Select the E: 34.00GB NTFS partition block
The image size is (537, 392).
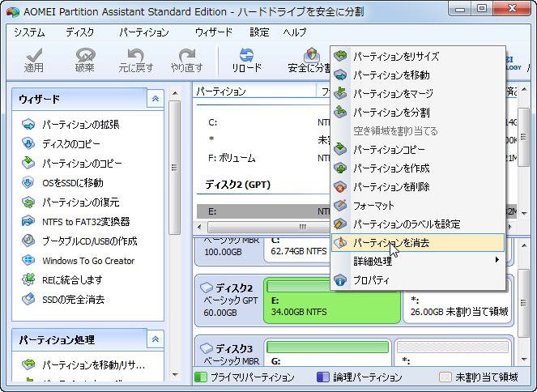(x=331, y=300)
